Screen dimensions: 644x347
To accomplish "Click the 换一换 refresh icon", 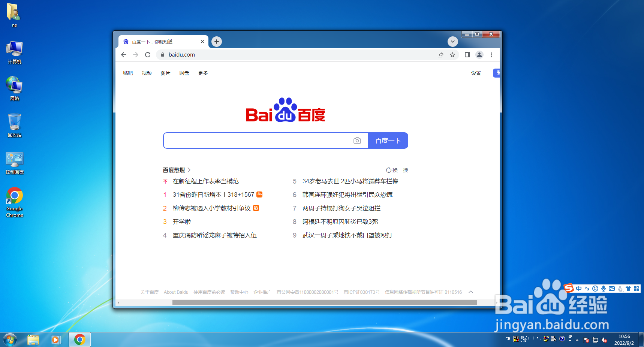I will (389, 170).
